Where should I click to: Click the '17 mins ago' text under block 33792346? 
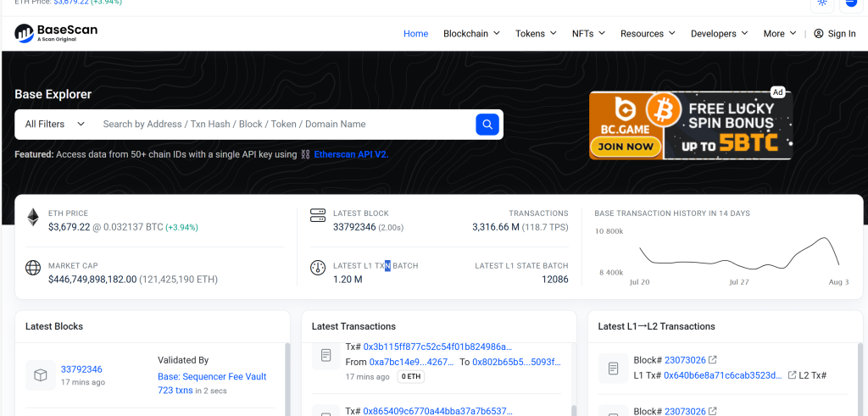(82, 382)
